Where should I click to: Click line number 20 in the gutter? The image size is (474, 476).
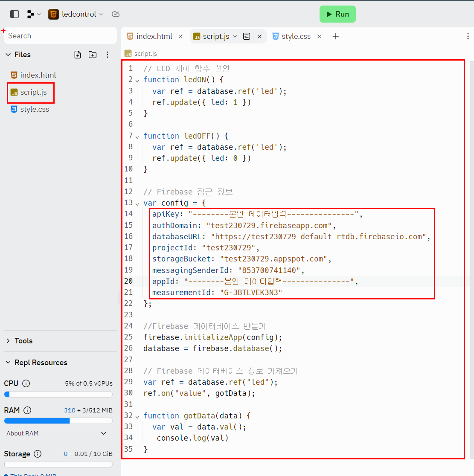point(128,281)
